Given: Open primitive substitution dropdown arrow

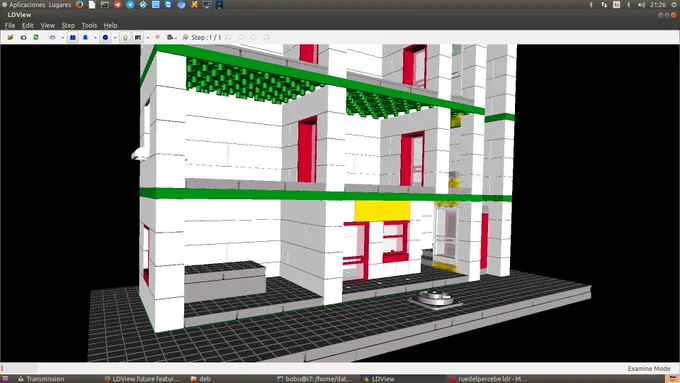Looking at the screenshot, I should coord(115,38).
